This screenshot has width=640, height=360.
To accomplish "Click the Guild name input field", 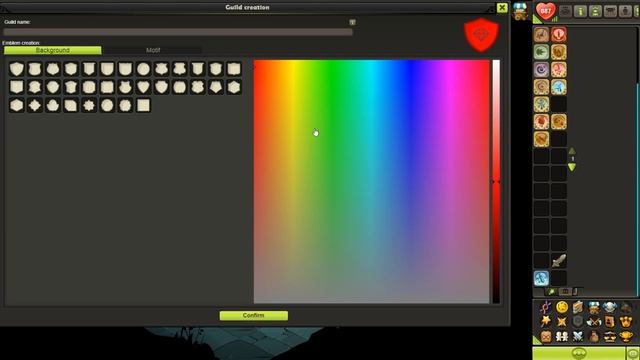I will tap(178, 32).
